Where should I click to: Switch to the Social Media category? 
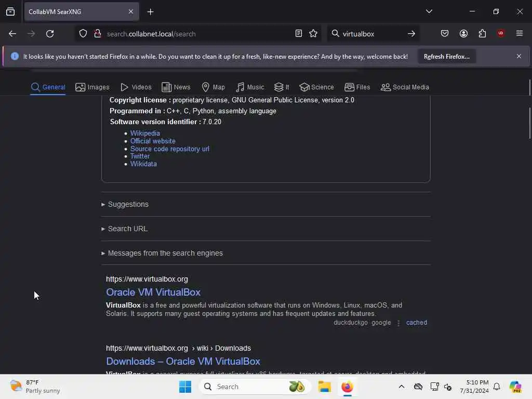pyautogui.click(x=405, y=87)
